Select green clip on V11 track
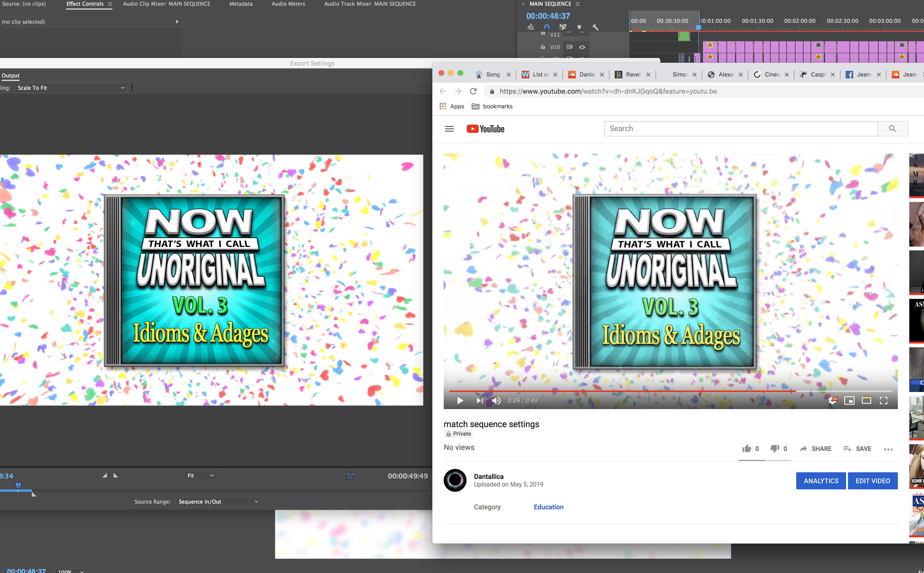Screen dimensions: 924x573 [x=684, y=36]
